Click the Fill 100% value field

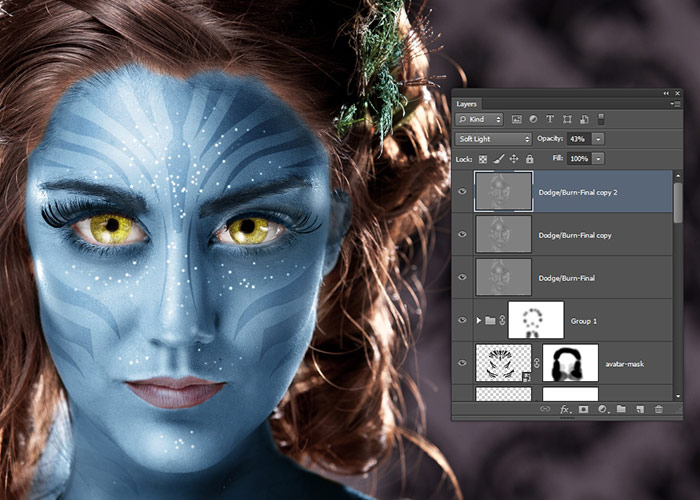[x=579, y=158]
